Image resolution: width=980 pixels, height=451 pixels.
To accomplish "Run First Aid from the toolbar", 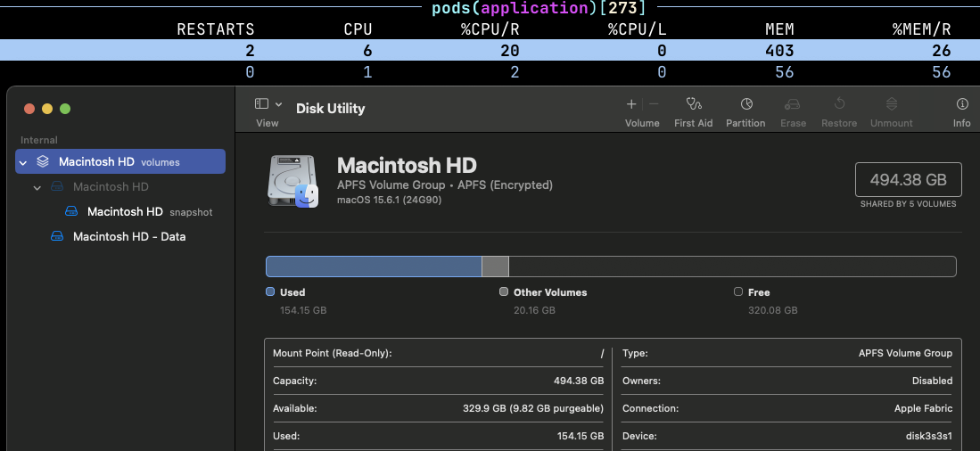I will (693, 104).
